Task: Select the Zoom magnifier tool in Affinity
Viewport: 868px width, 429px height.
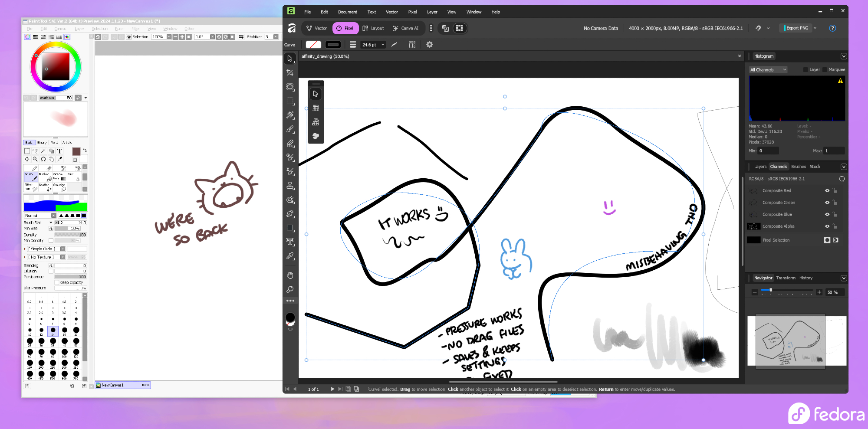Action: (x=290, y=289)
